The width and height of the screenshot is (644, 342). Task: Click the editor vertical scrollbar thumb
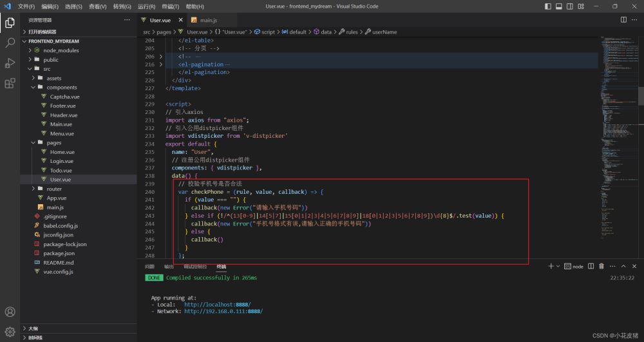pos(641,95)
